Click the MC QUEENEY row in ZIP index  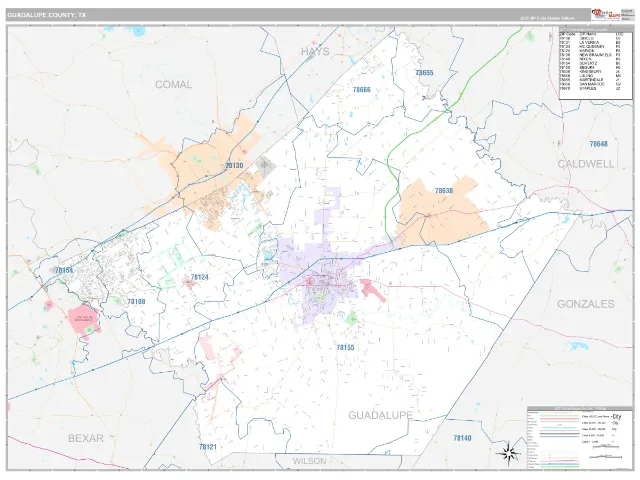590,47
